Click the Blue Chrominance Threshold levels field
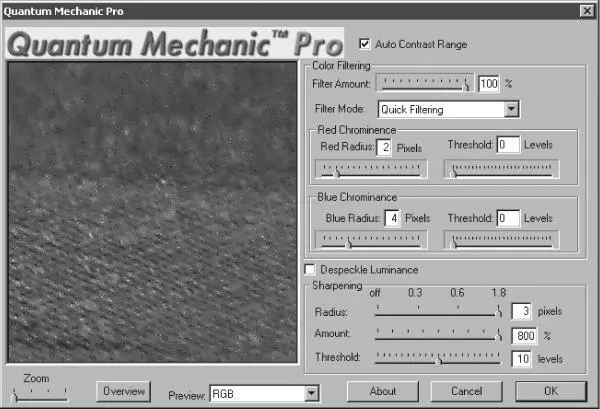 click(508, 218)
